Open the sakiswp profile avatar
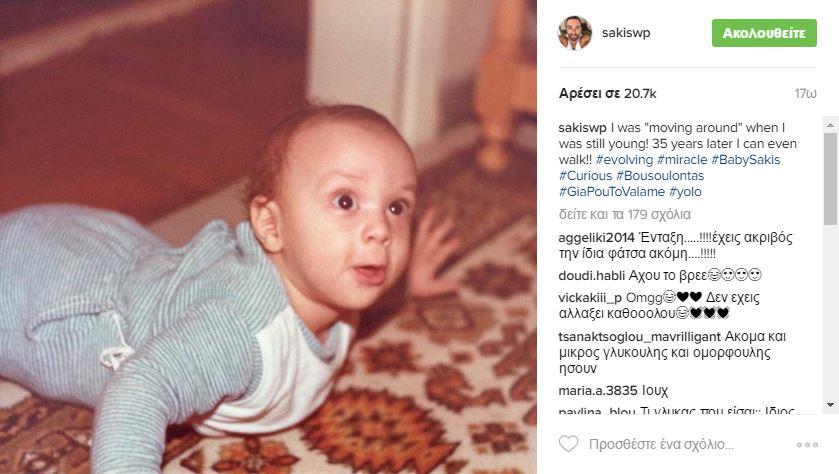Image resolution: width=839 pixels, height=474 pixels. [x=575, y=33]
